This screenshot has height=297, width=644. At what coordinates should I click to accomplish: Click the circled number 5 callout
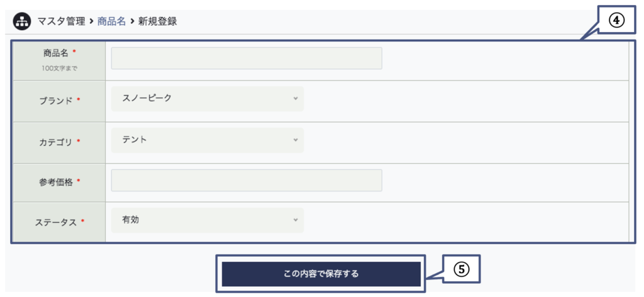pos(462,269)
